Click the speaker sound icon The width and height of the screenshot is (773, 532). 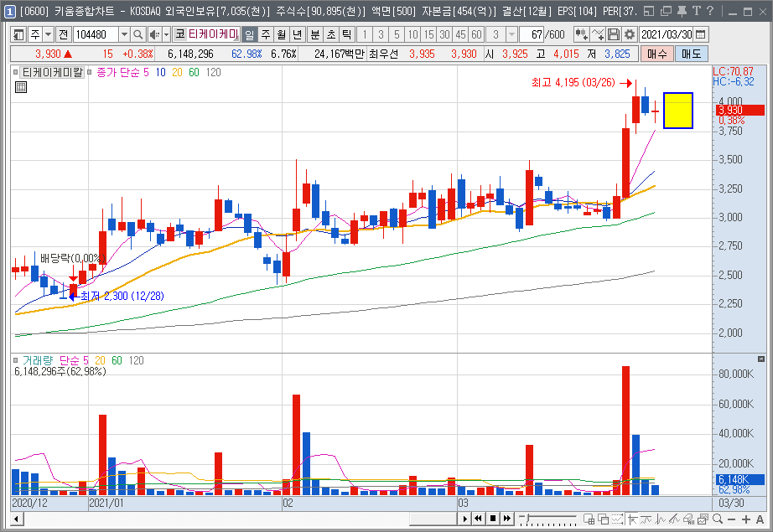[154, 34]
